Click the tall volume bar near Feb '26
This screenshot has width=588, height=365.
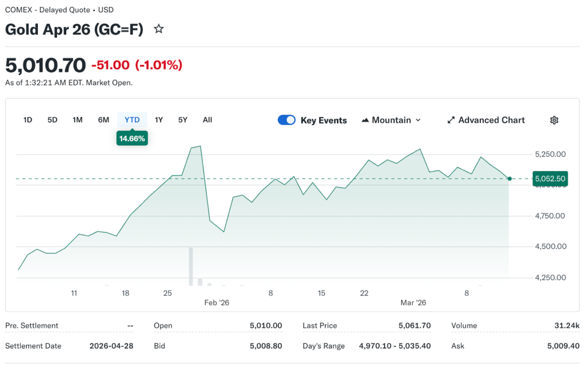pos(191,266)
